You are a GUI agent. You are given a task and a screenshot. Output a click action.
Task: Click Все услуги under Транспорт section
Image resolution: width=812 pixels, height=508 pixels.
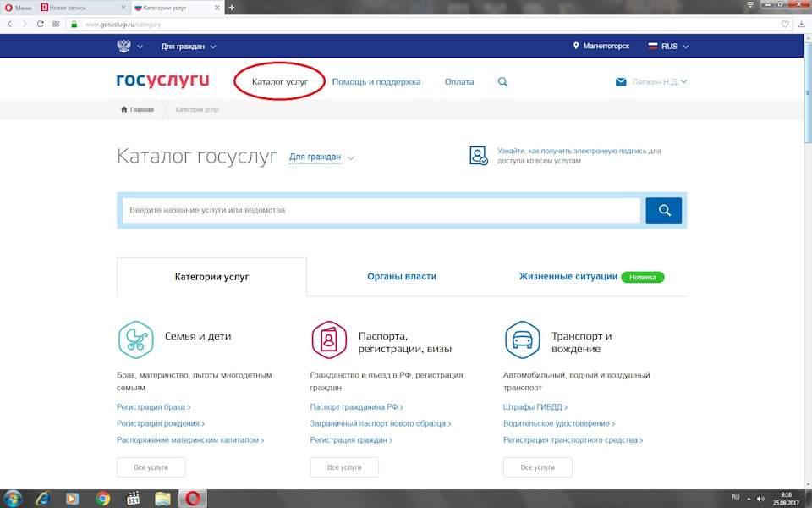(x=538, y=467)
